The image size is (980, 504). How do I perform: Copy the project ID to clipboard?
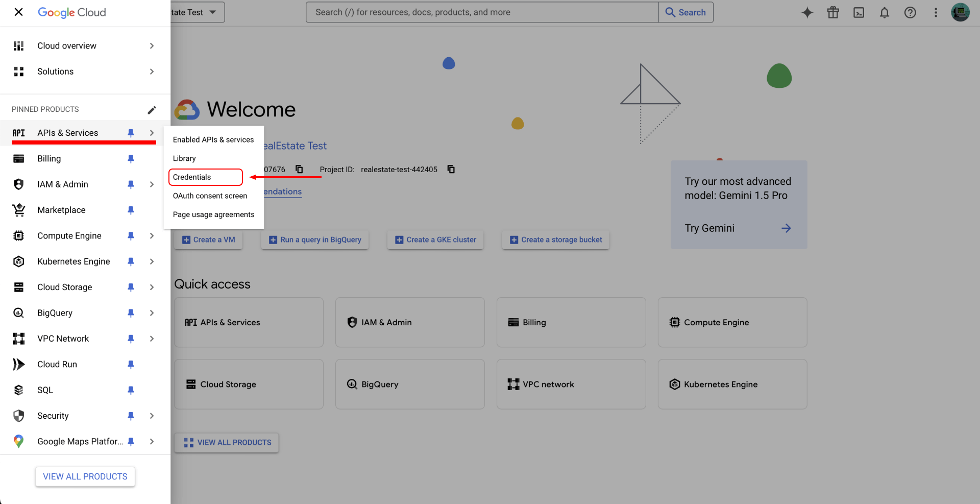(x=451, y=170)
